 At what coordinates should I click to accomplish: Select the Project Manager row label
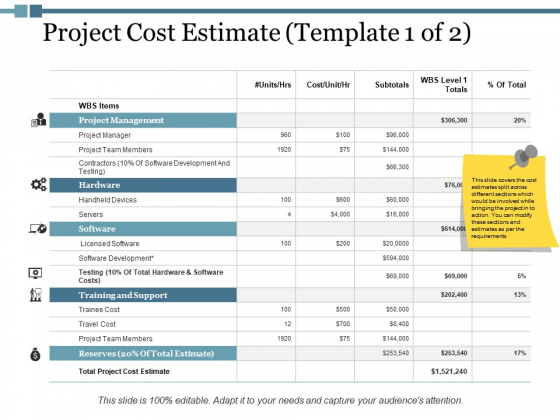pyautogui.click(x=105, y=135)
